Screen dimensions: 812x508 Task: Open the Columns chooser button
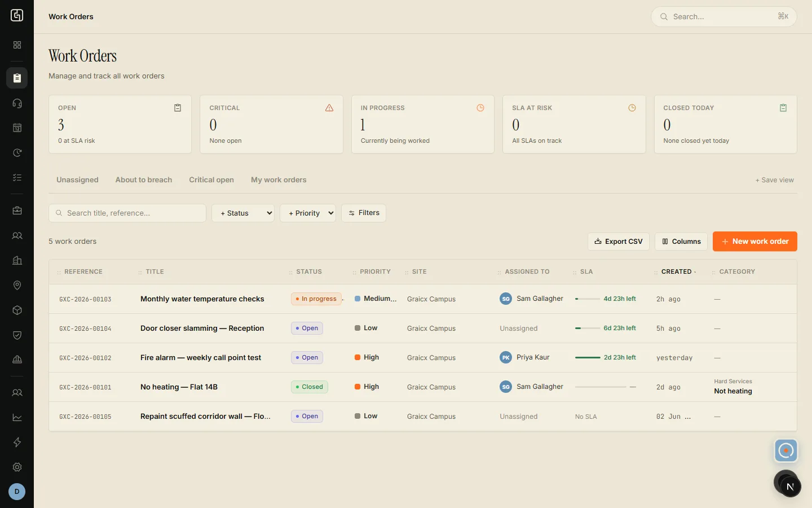pyautogui.click(x=681, y=242)
